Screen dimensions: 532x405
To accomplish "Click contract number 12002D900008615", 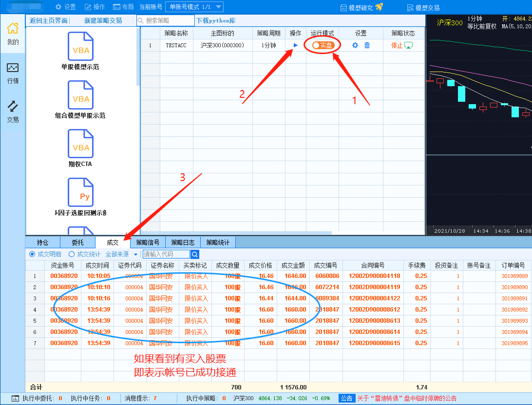I will tap(374, 343).
